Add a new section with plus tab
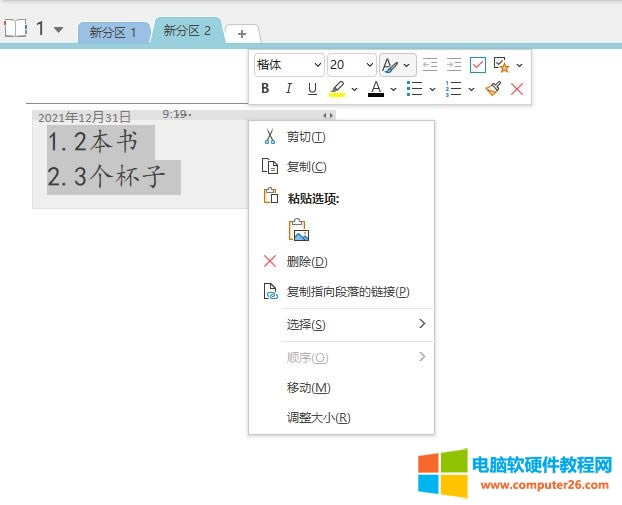622x505 pixels. (x=242, y=34)
